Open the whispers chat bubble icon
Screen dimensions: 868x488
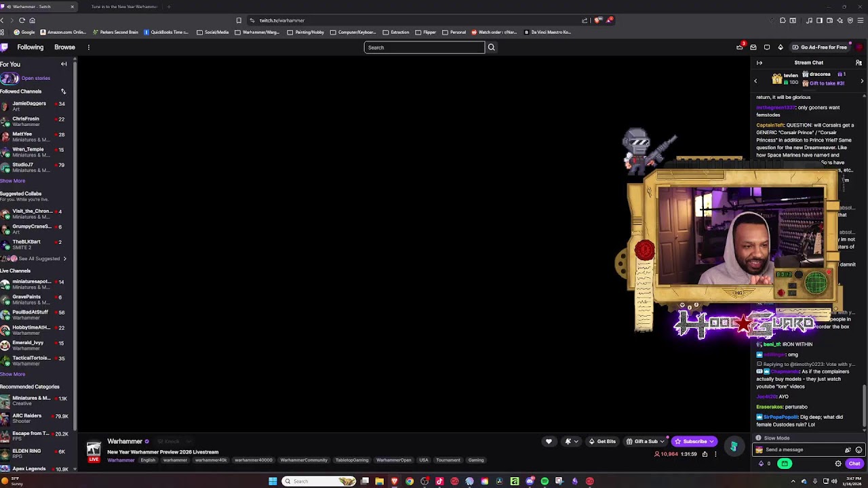pyautogui.click(x=767, y=47)
